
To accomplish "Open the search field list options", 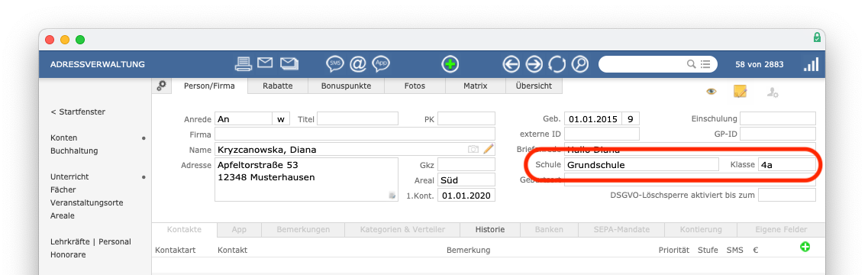I will coord(705,63).
